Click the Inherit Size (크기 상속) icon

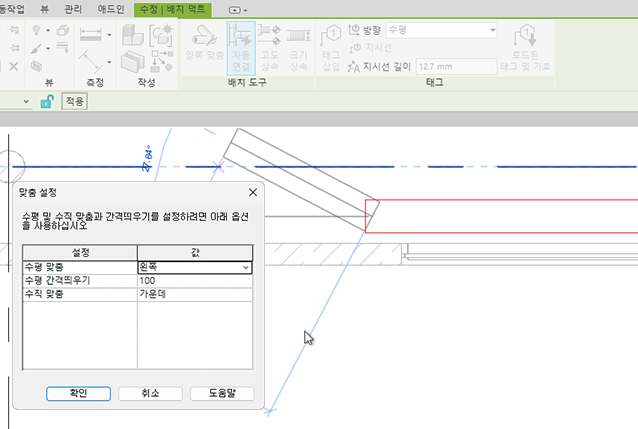coord(299,36)
